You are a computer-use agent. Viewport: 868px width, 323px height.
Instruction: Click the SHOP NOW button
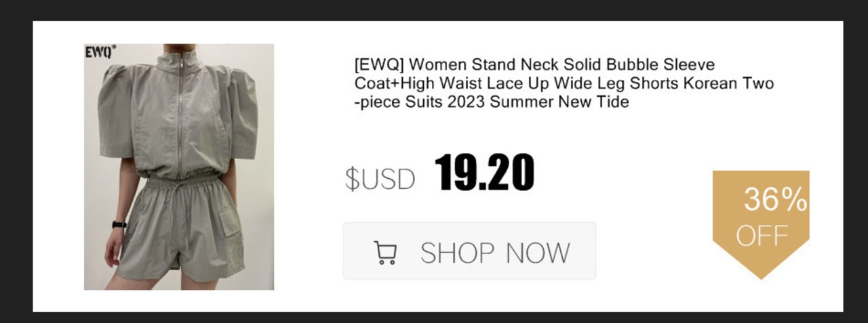(x=469, y=251)
